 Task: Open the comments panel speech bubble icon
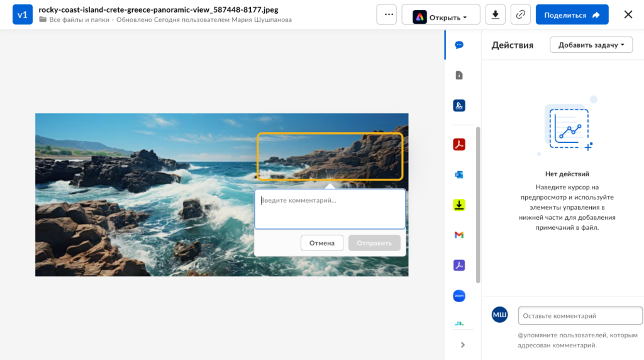pyautogui.click(x=459, y=45)
